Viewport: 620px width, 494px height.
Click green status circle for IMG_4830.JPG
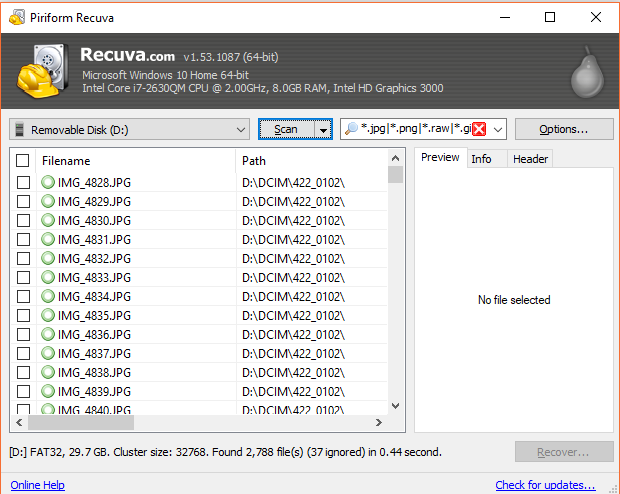coord(48,220)
